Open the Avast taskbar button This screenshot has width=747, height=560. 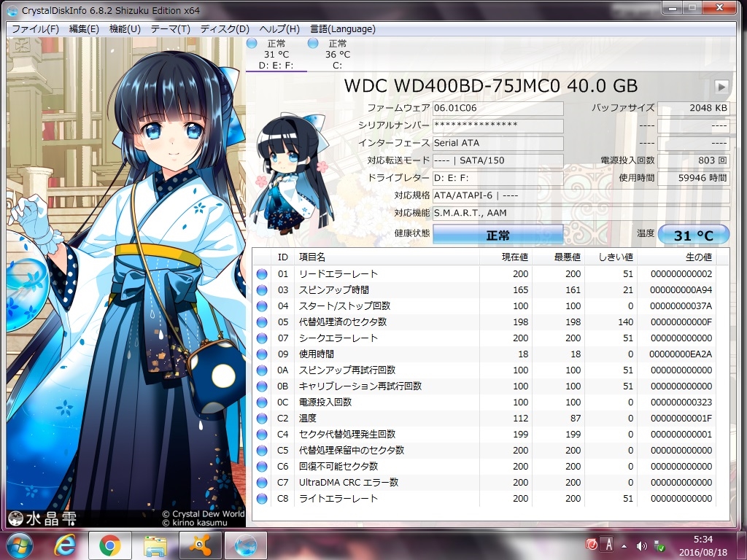click(x=200, y=545)
